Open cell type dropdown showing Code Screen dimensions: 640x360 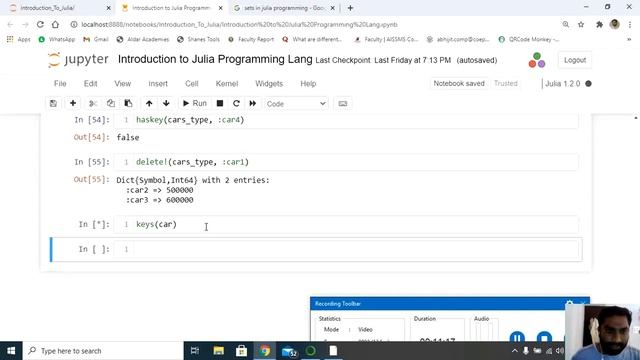click(x=296, y=104)
